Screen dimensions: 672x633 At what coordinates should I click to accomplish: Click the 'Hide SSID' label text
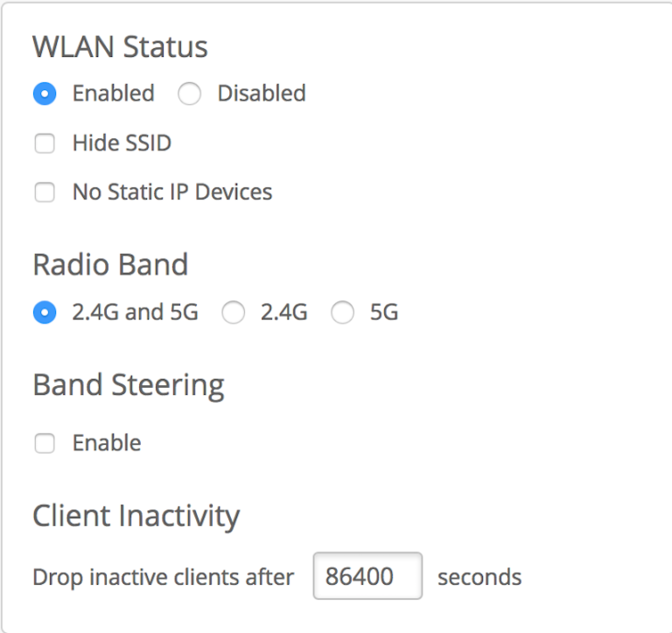(122, 144)
